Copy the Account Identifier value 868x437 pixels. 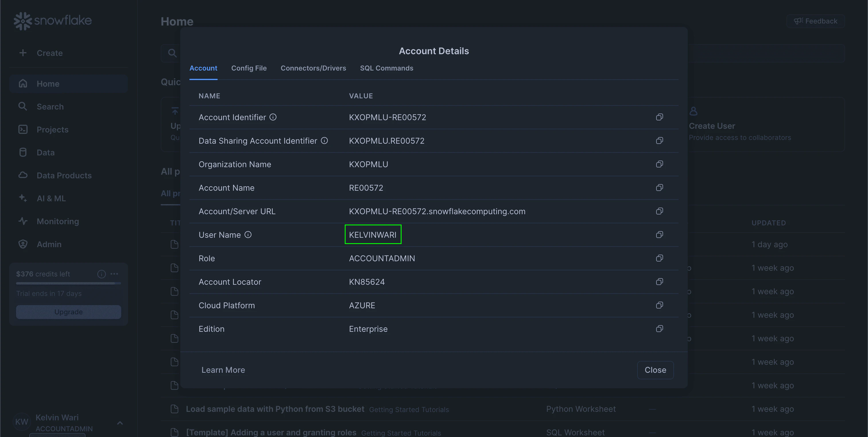coord(659,117)
